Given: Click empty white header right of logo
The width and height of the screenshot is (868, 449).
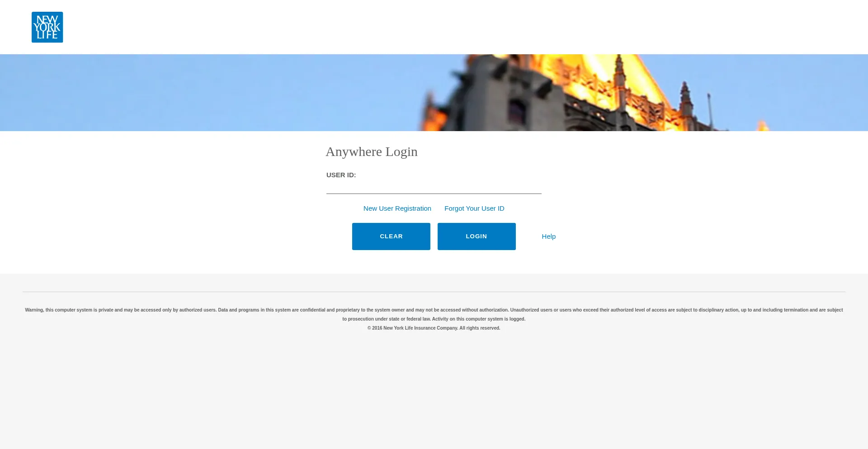Looking at the screenshot, I should point(452,27).
